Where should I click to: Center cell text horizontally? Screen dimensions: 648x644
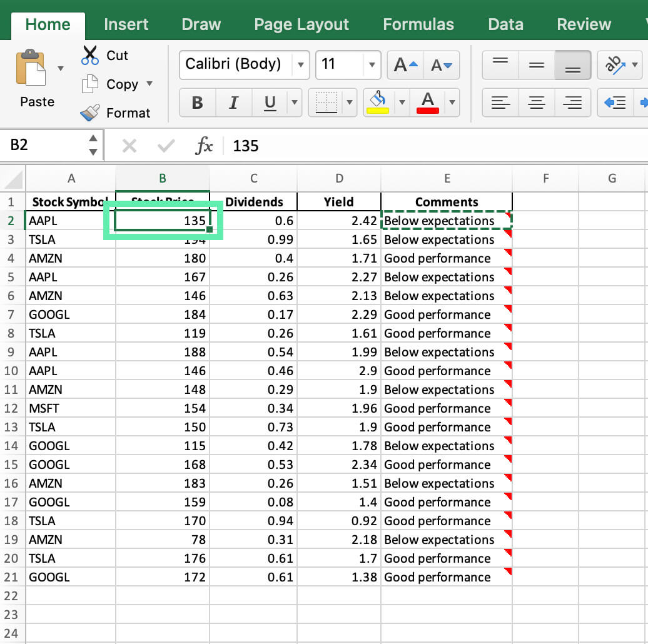coord(537,103)
